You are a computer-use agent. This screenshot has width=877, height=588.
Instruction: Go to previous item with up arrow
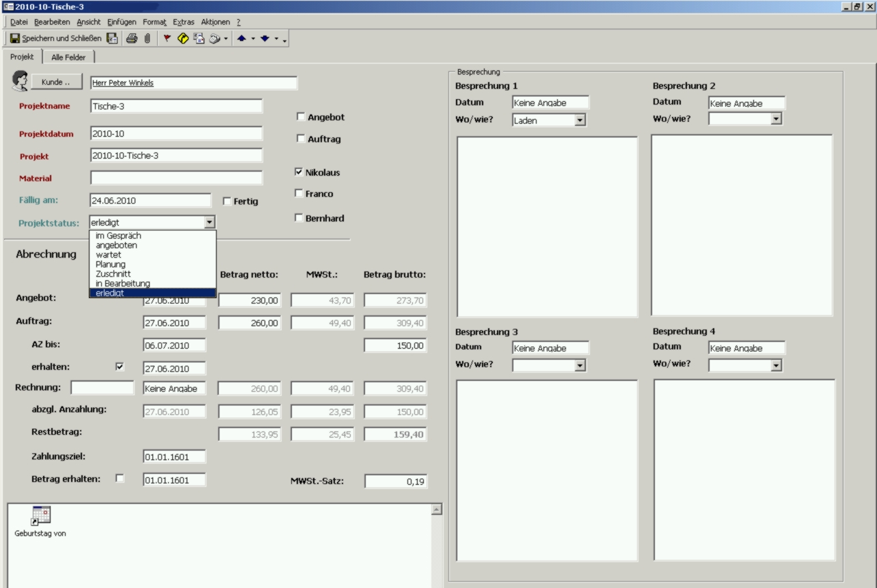coord(242,39)
